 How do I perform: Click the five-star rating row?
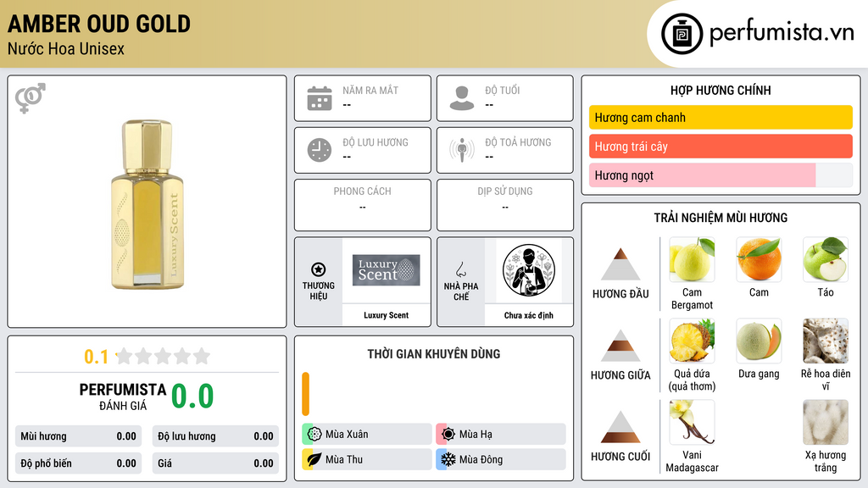164,357
